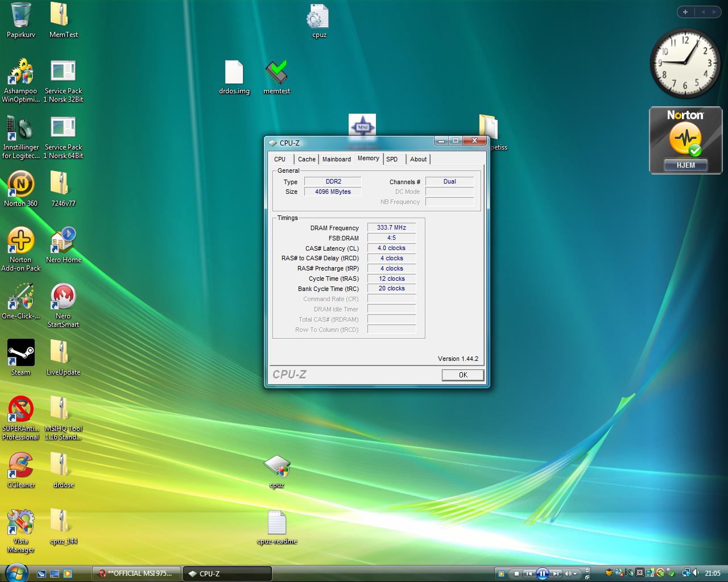This screenshot has height=582, width=728.
Task: Click OK in CPU-Z window
Action: coord(463,375)
